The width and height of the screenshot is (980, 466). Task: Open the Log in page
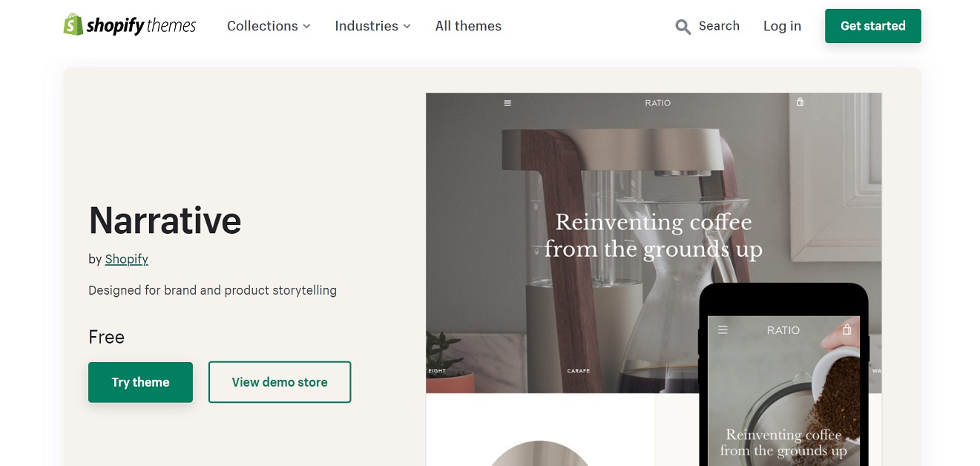click(782, 26)
